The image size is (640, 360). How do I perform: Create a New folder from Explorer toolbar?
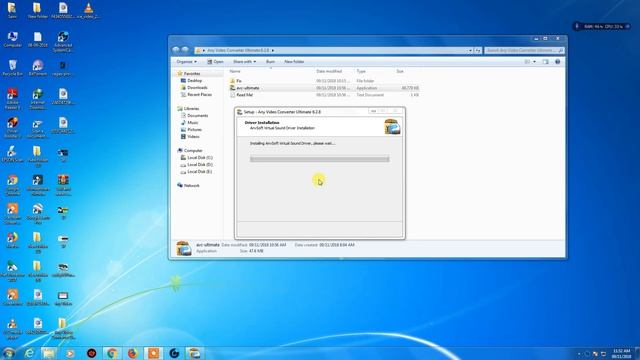pyautogui.click(x=294, y=62)
